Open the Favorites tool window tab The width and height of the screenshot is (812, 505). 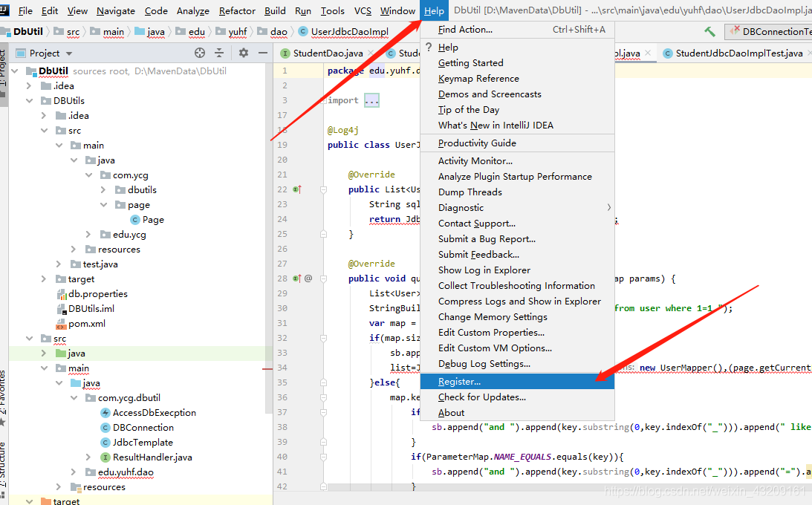[3, 397]
